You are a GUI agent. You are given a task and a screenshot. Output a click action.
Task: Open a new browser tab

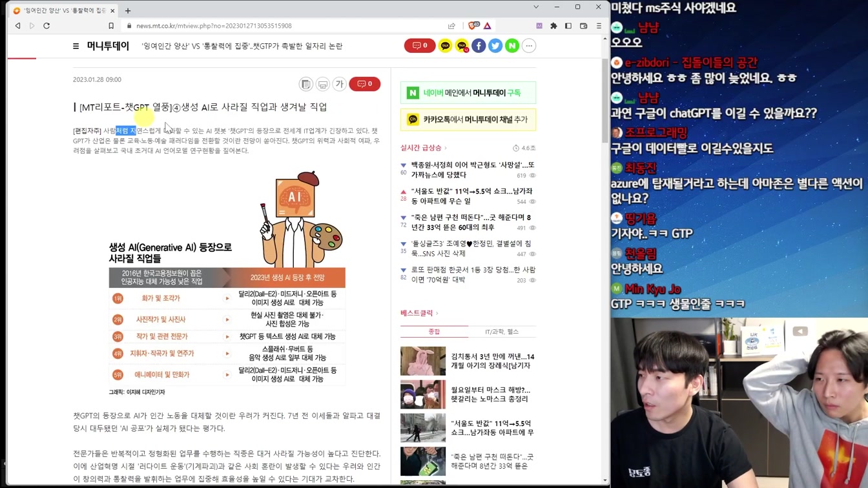[x=128, y=10]
